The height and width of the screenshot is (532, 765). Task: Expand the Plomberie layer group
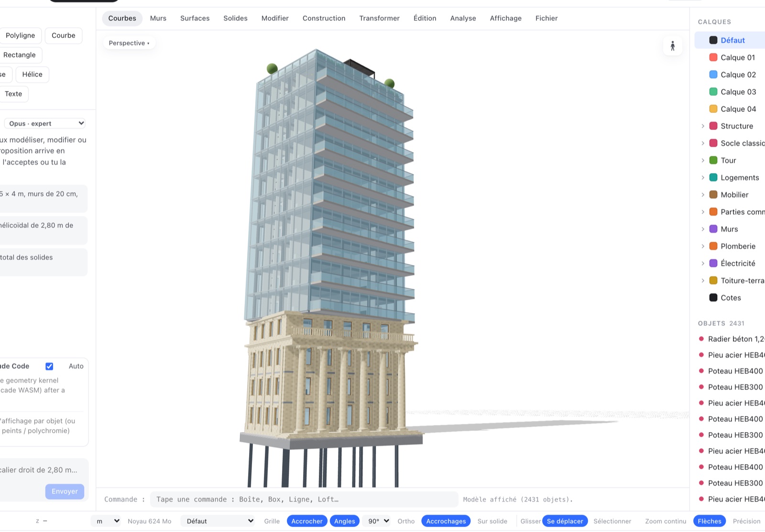click(702, 247)
